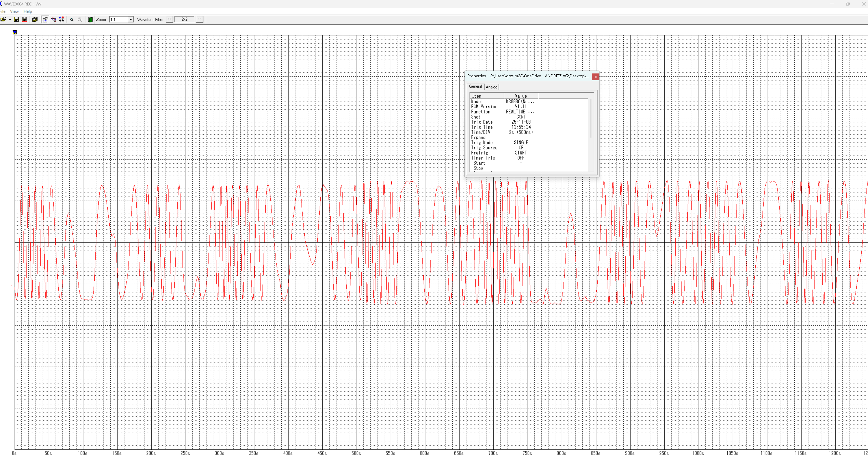Click the green exit door icon
868x462 pixels.
(x=90, y=20)
